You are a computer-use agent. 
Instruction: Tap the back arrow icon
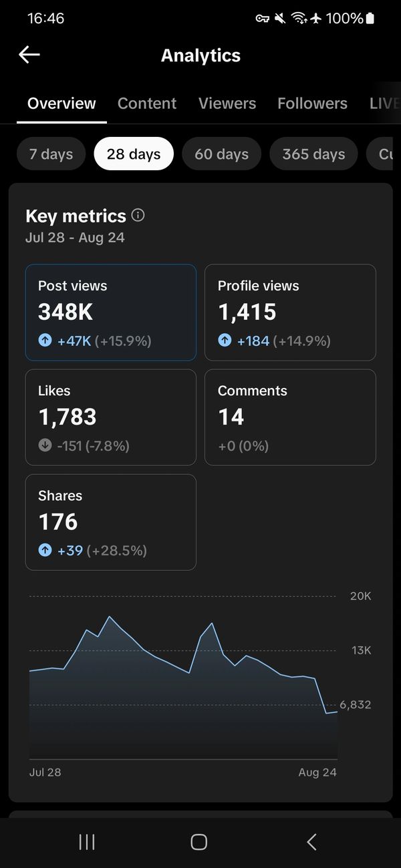click(x=29, y=55)
